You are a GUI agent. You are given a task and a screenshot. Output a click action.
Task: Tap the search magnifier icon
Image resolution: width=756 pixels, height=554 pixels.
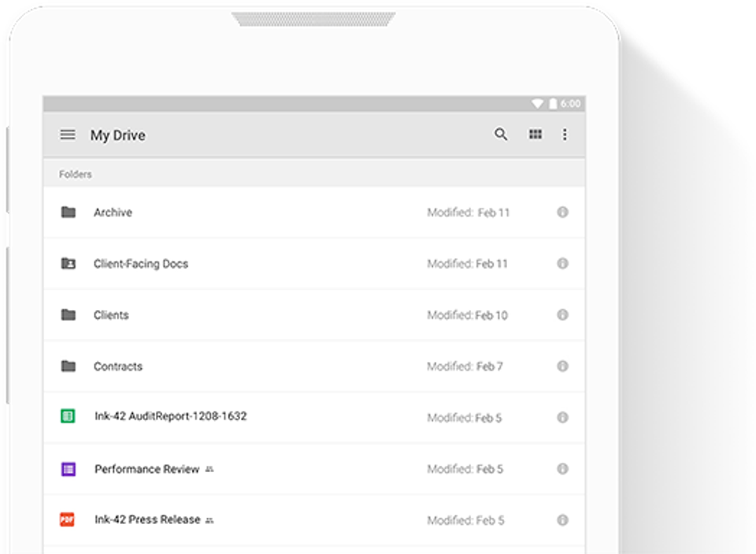point(501,135)
